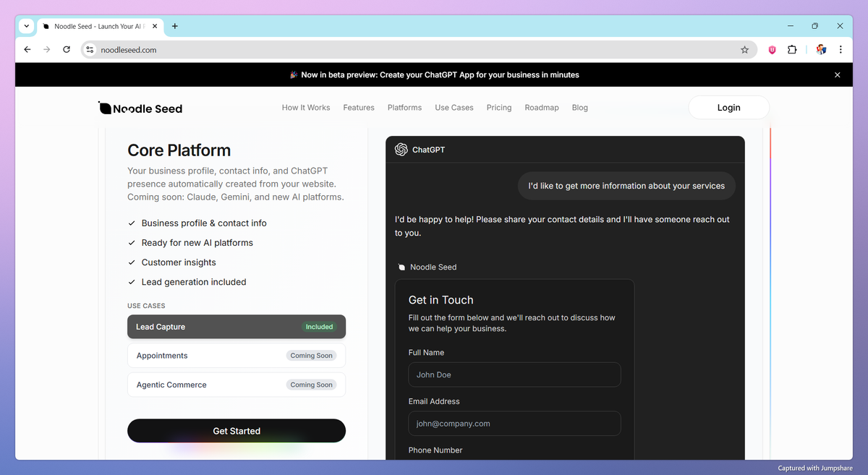Open the tab search dropdown arrow
868x475 pixels.
[27, 26]
